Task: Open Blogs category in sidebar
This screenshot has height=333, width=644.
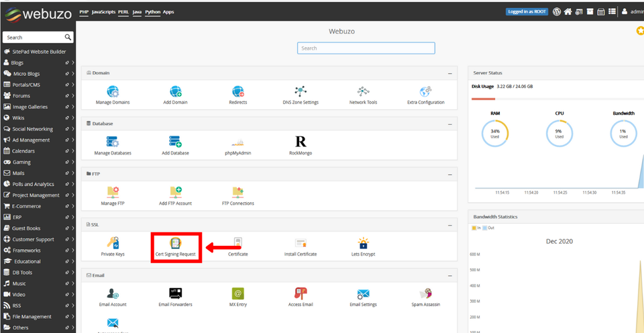Action: [17, 62]
